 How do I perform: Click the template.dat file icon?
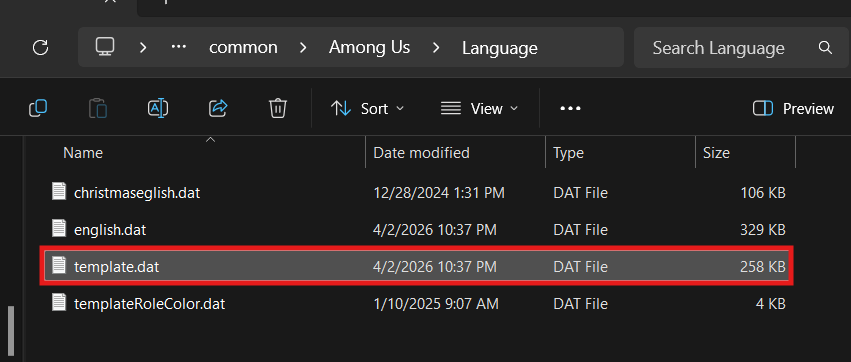(x=59, y=266)
